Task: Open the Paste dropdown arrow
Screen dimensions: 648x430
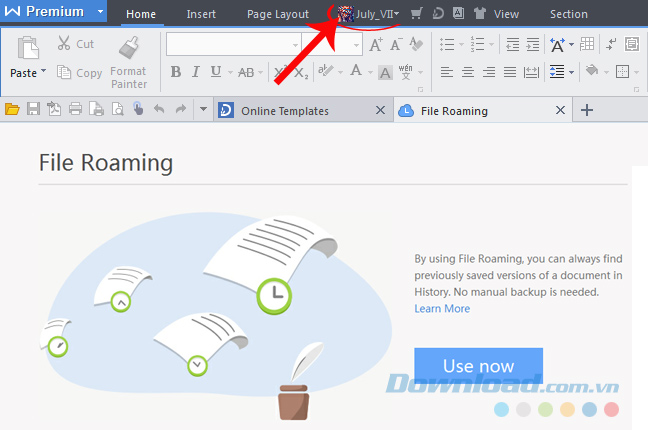Action: (x=43, y=73)
